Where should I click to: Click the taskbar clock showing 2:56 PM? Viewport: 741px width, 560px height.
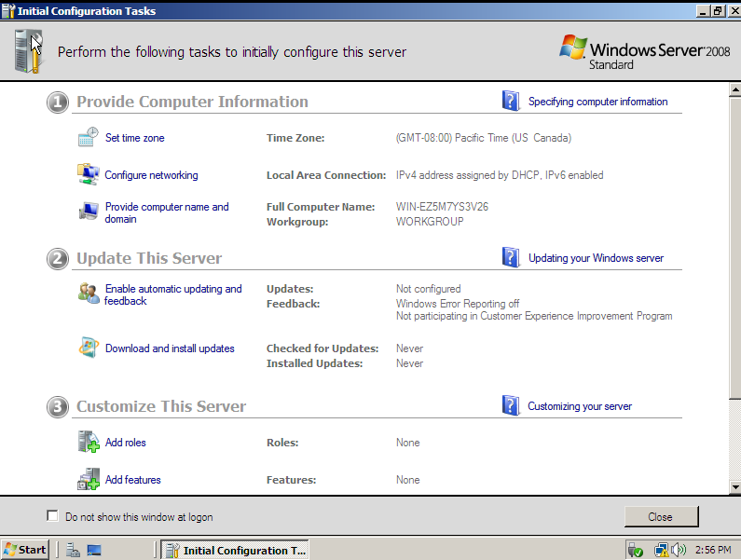click(713, 550)
